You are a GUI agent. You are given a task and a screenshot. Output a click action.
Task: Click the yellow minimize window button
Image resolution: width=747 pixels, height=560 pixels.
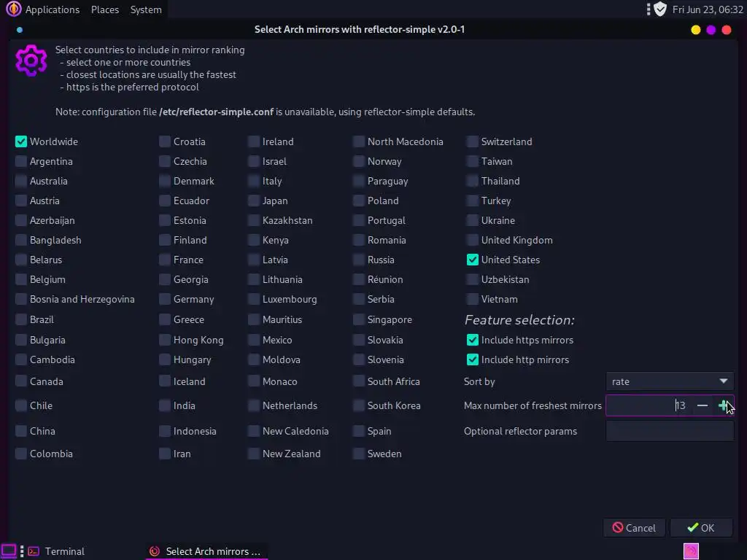[695, 29]
